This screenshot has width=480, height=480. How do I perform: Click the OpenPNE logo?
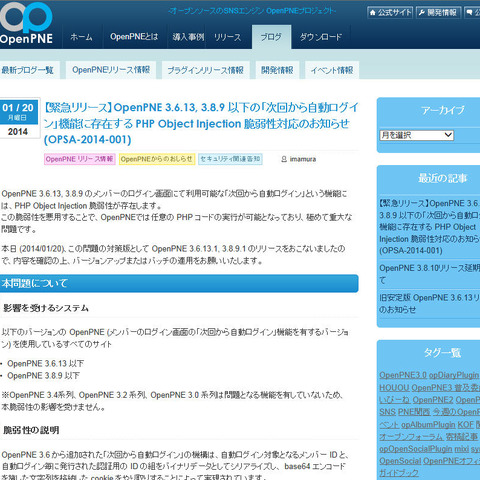tap(26, 23)
